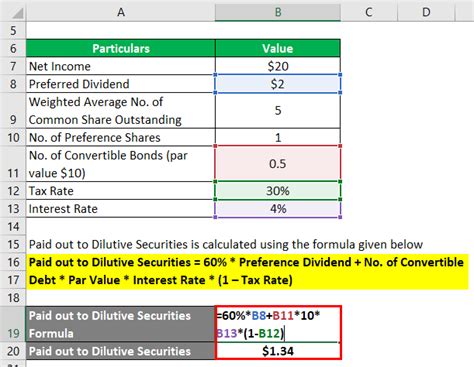Screen dimensions: 474x367
Task: Select row 18 header
Action: [x=13, y=298]
